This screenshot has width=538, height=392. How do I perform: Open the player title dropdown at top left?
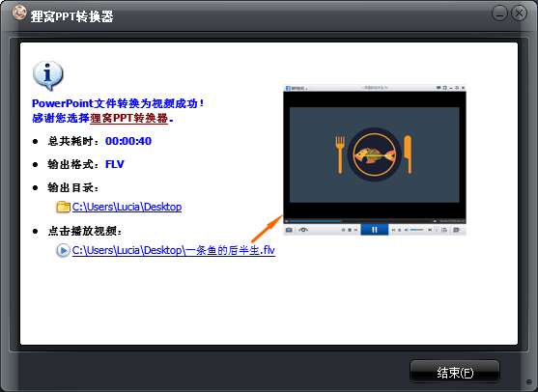pyautogui.click(x=296, y=88)
